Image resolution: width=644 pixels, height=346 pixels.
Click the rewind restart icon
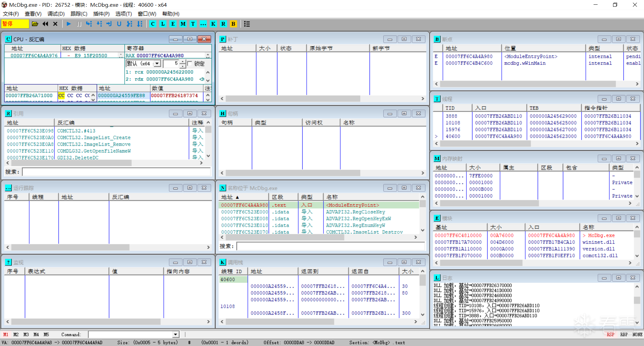45,24
